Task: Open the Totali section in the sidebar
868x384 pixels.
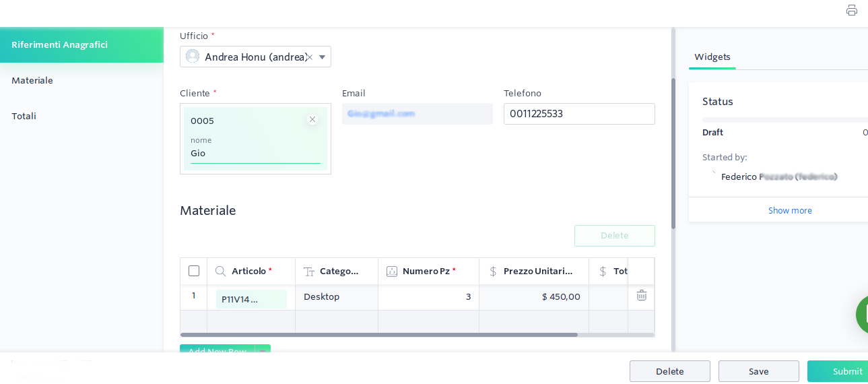Action: tap(24, 116)
